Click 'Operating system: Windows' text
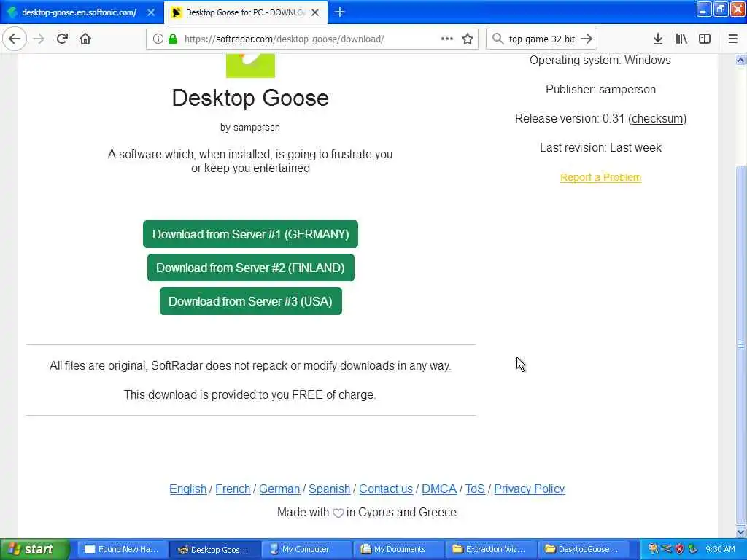747x560 pixels. tap(600, 60)
